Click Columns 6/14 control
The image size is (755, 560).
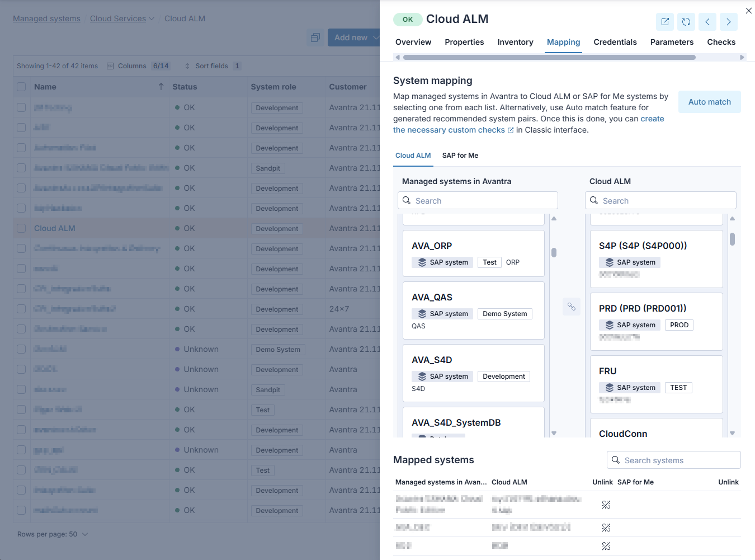click(x=138, y=66)
